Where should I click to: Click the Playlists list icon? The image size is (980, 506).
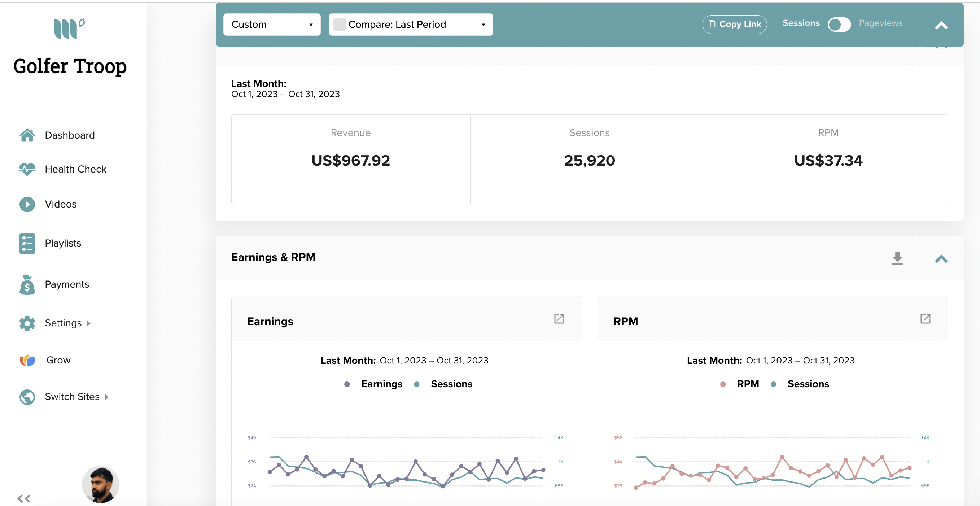pyautogui.click(x=27, y=244)
